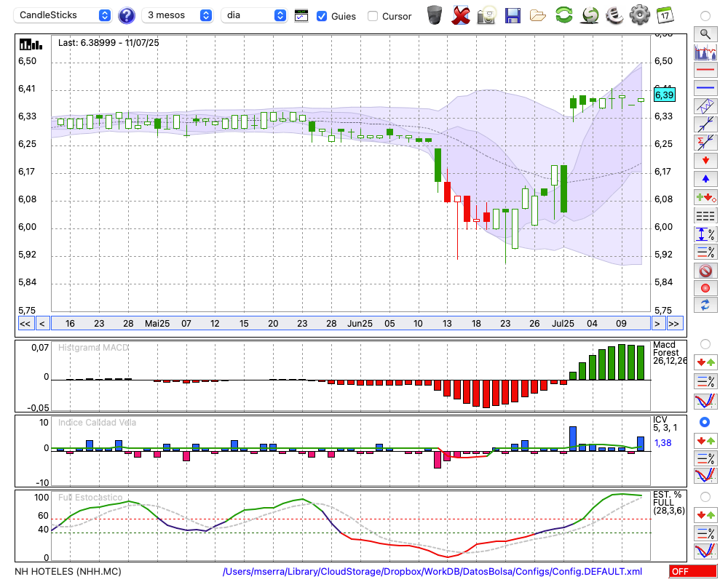Select the radio button for main price chart
The width and height of the screenshot is (728, 582).
coord(705,16)
